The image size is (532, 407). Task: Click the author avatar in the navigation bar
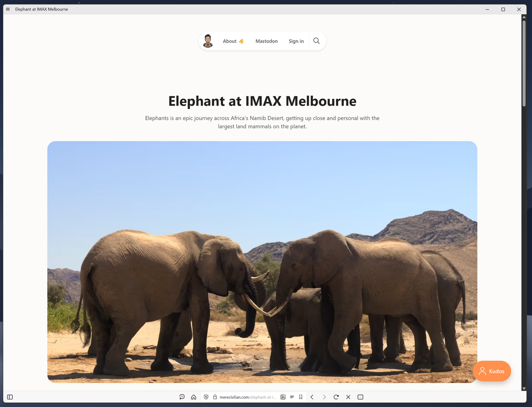208,40
